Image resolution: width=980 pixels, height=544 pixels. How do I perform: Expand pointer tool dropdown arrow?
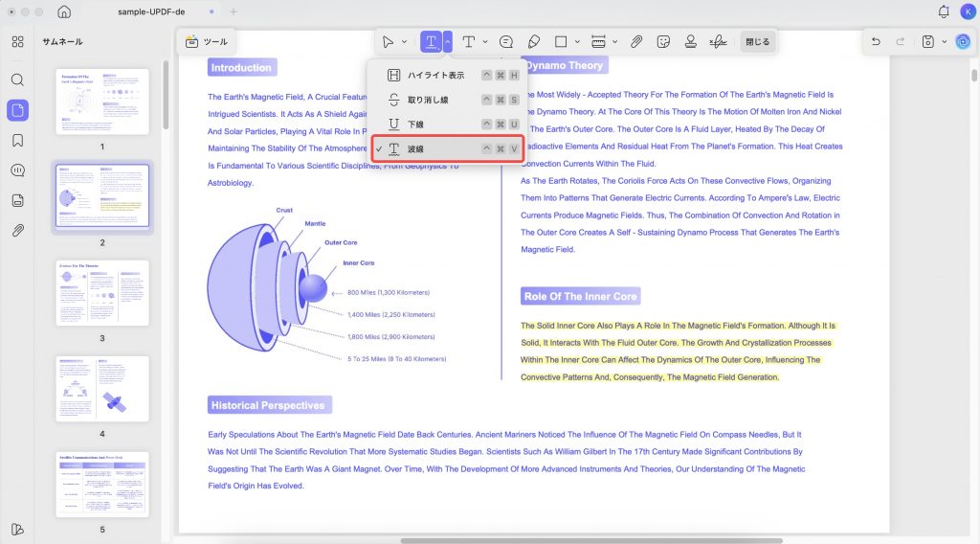point(405,42)
